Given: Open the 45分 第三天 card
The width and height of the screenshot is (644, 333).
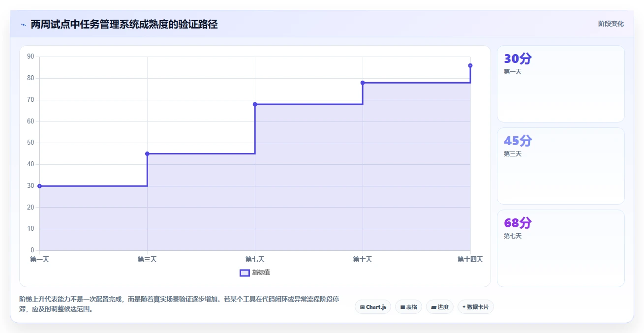Looking at the screenshot, I should pyautogui.click(x=561, y=166).
